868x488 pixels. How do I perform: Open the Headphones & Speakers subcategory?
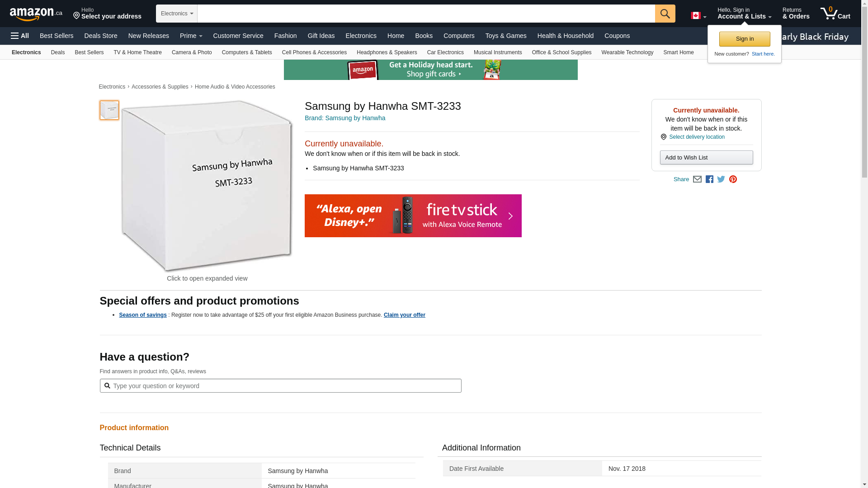(387, 52)
